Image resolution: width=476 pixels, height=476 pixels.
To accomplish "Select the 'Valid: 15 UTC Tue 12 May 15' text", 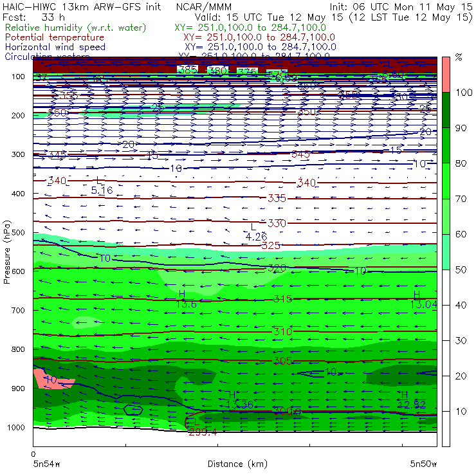I will [x=270, y=17].
